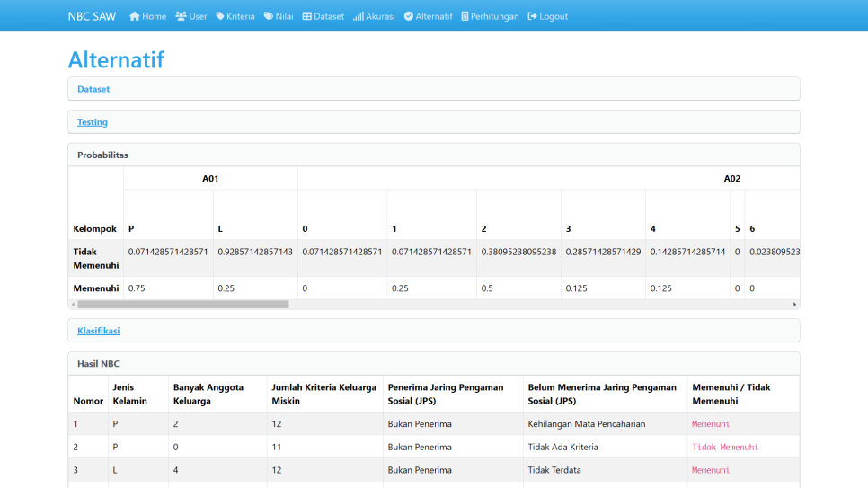Screen dimensions: 868x488
Task: Click the Dataset table icon
Action: [307, 16]
